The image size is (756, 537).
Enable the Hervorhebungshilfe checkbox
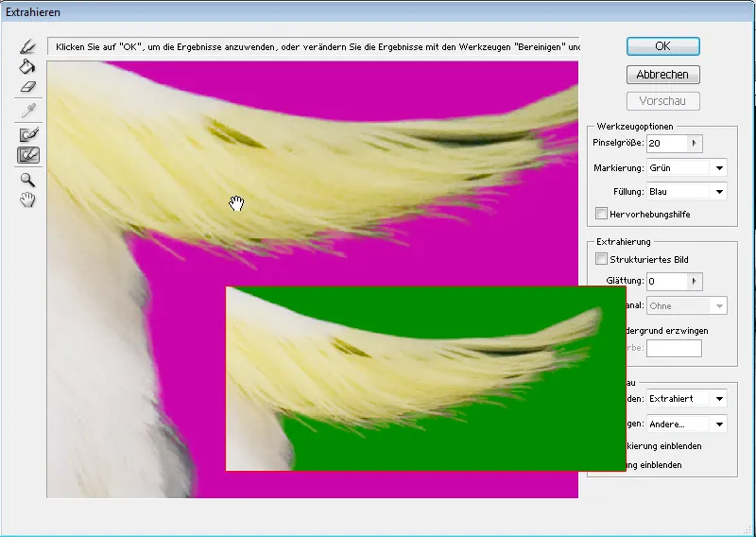pyautogui.click(x=602, y=215)
